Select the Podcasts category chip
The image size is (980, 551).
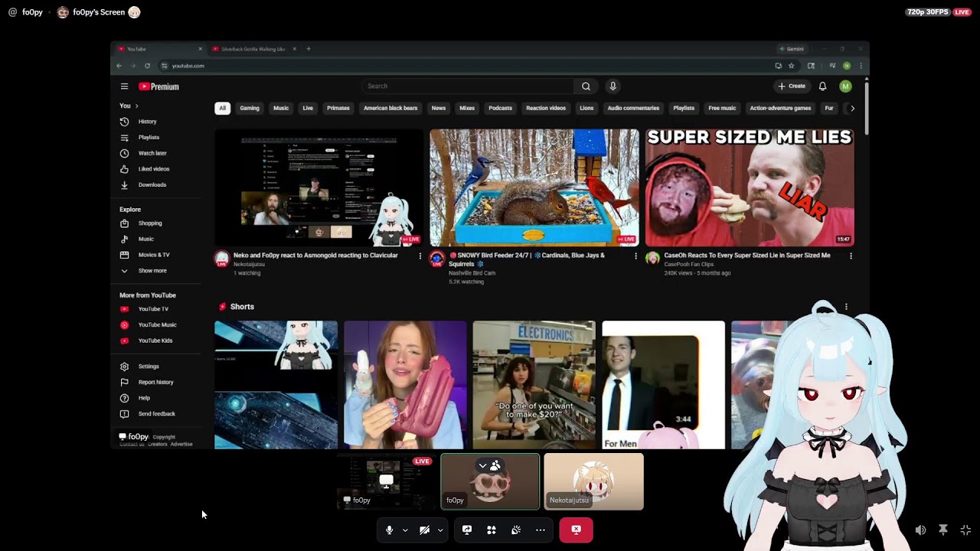point(500,108)
